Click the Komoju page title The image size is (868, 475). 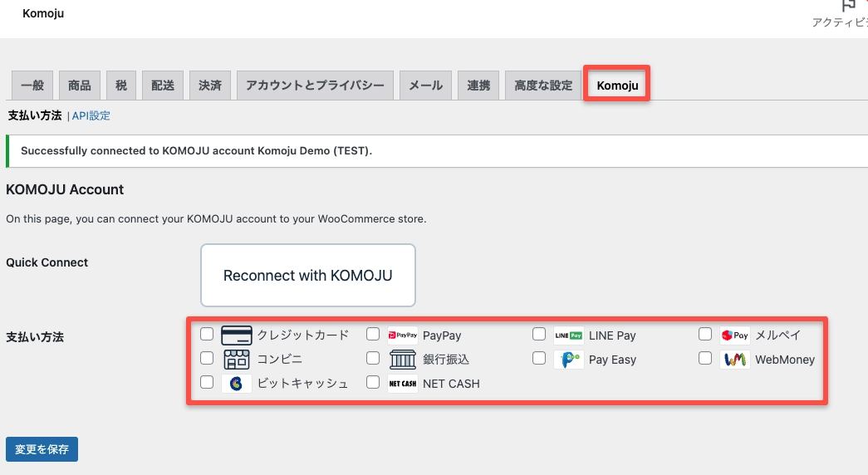(43, 13)
